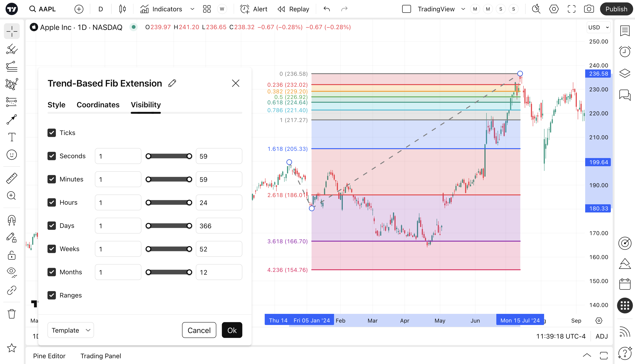Image resolution: width=635 pixels, height=364 pixels.
Task: Open the Alert creation button
Action: (x=254, y=9)
